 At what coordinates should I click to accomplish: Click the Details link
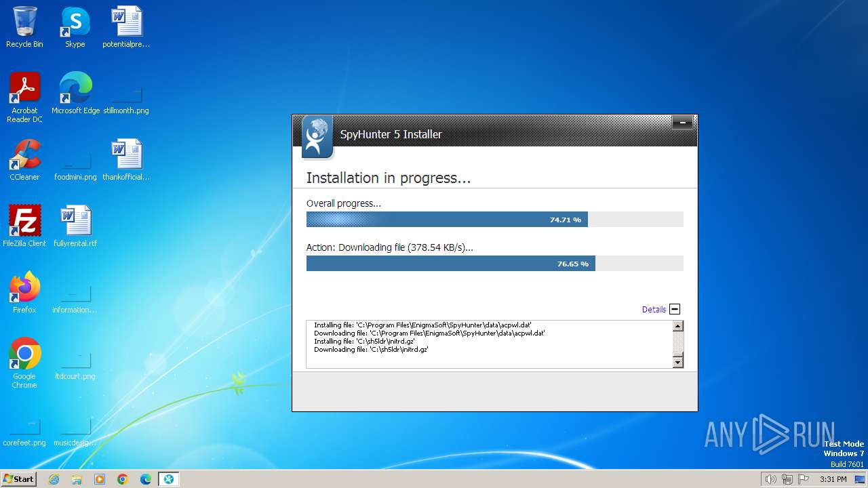(654, 309)
